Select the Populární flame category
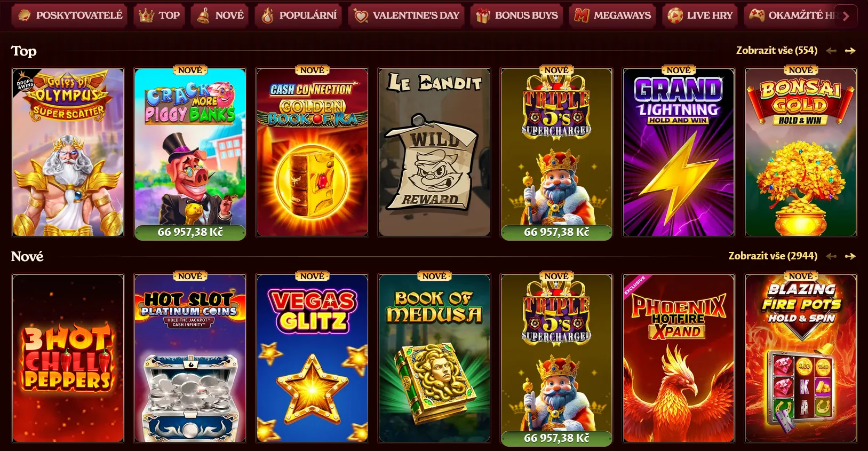The image size is (868, 451). 298,15
